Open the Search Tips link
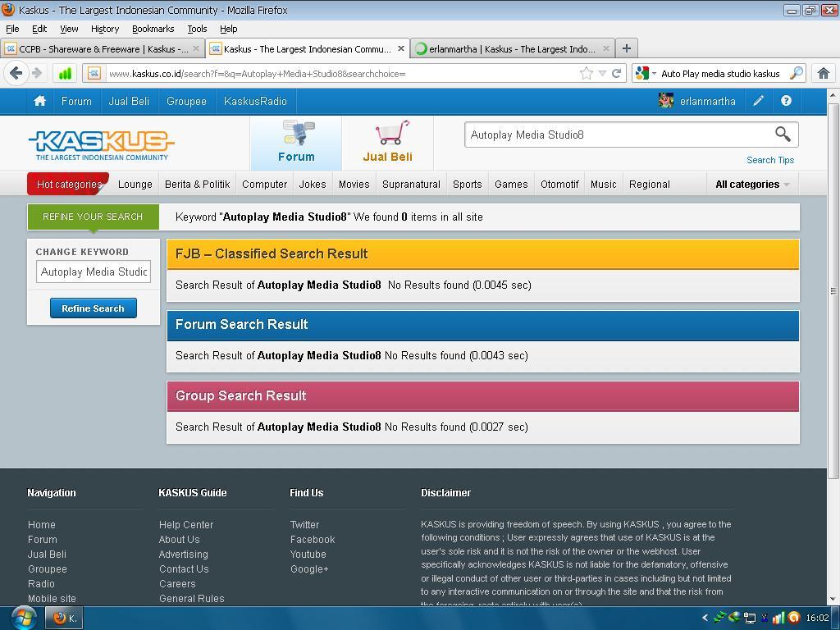 pyautogui.click(x=769, y=160)
